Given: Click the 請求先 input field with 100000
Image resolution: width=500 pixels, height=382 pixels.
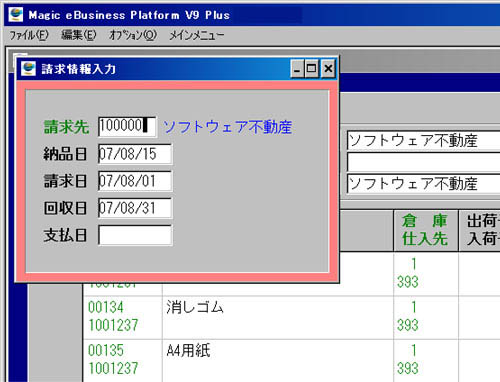Looking at the screenshot, I should coord(127,127).
